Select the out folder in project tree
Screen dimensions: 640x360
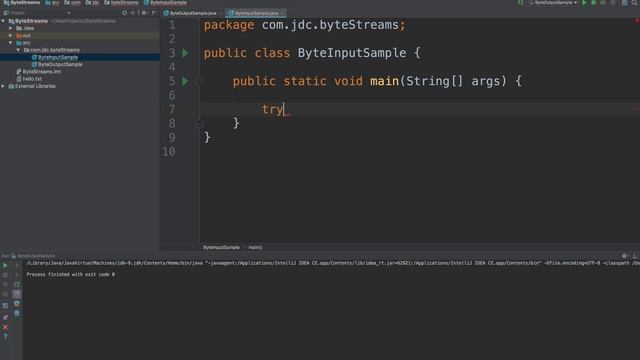click(x=26, y=36)
